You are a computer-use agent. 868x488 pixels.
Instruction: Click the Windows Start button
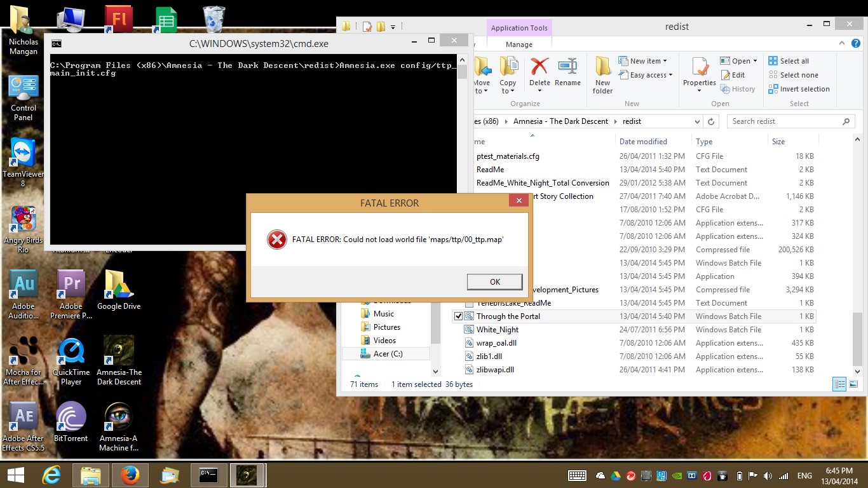(16, 475)
